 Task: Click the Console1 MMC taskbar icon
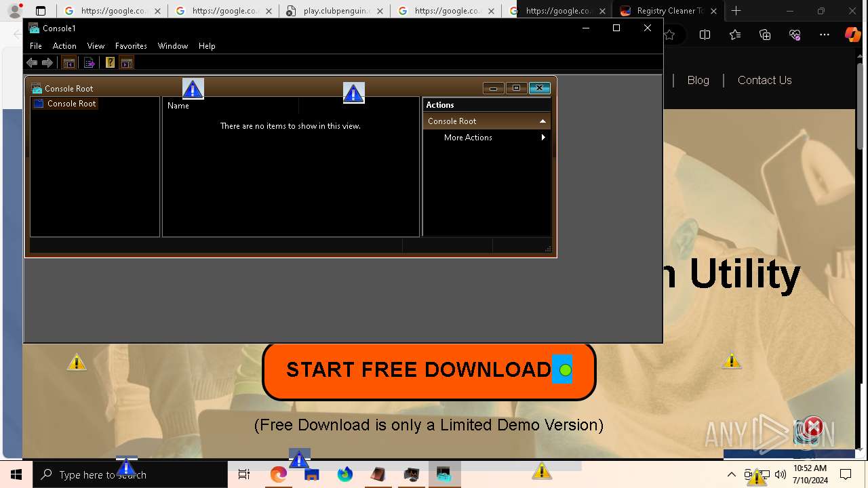pyautogui.click(x=444, y=474)
